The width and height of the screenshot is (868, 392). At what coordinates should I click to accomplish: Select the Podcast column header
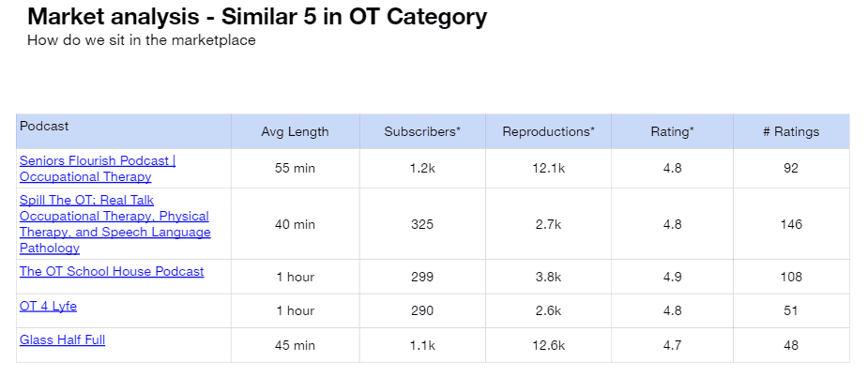click(44, 126)
